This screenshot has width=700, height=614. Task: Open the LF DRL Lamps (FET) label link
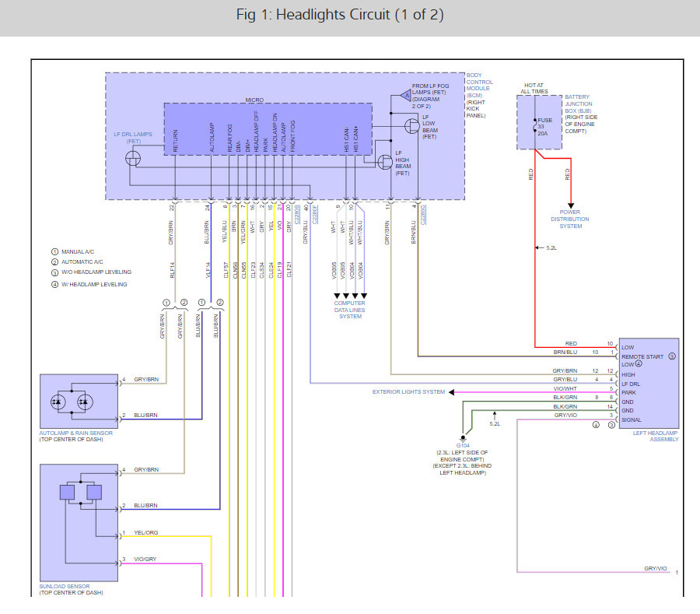pyautogui.click(x=133, y=138)
